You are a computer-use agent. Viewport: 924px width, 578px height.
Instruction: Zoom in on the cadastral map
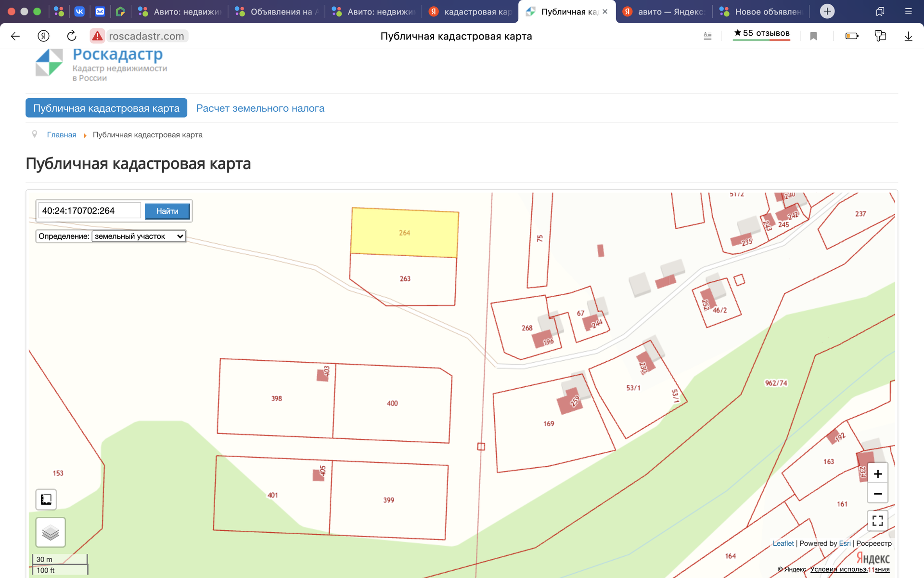(x=877, y=474)
